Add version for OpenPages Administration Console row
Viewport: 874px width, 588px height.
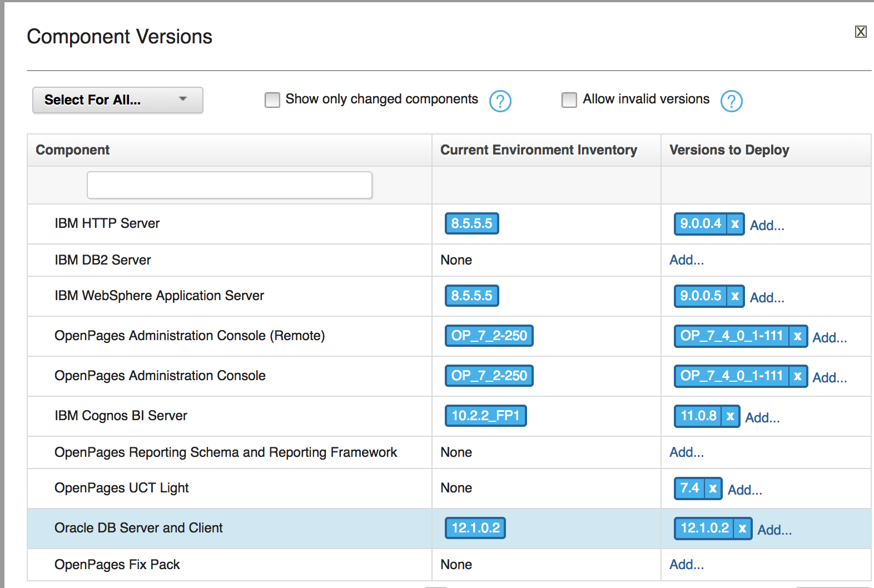[830, 377]
